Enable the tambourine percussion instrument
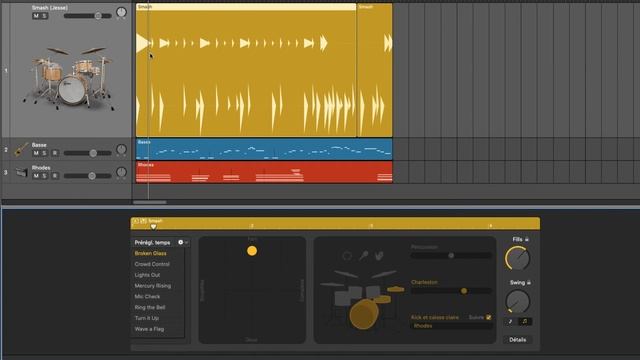The width and height of the screenshot is (640, 360). click(x=347, y=256)
